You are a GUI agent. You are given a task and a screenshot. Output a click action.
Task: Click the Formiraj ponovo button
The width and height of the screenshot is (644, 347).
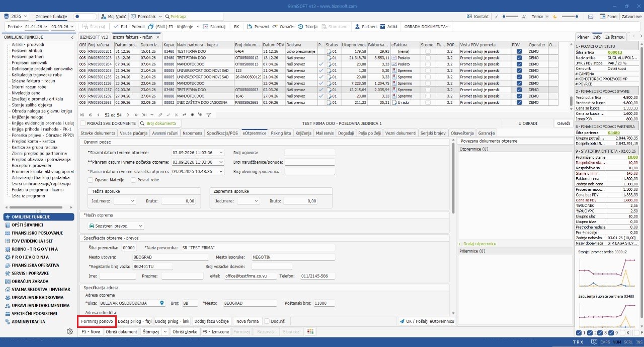(x=98, y=321)
